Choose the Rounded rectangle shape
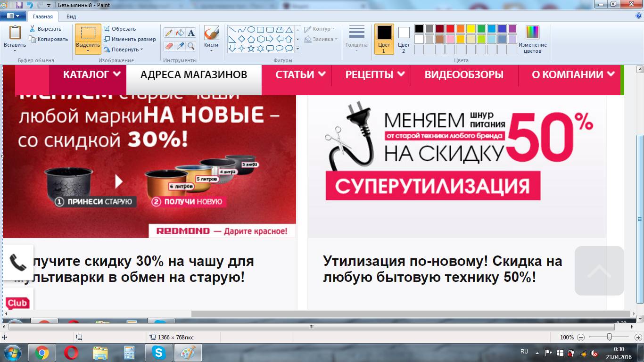This screenshot has width=644, height=362. tap(270, 29)
